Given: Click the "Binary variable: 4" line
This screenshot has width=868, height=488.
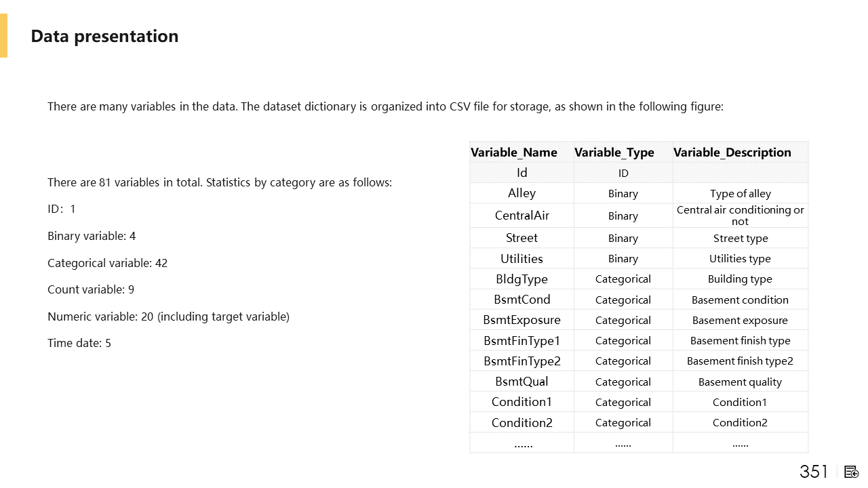Looking at the screenshot, I should pyautogui.click(x=92, y=236).
